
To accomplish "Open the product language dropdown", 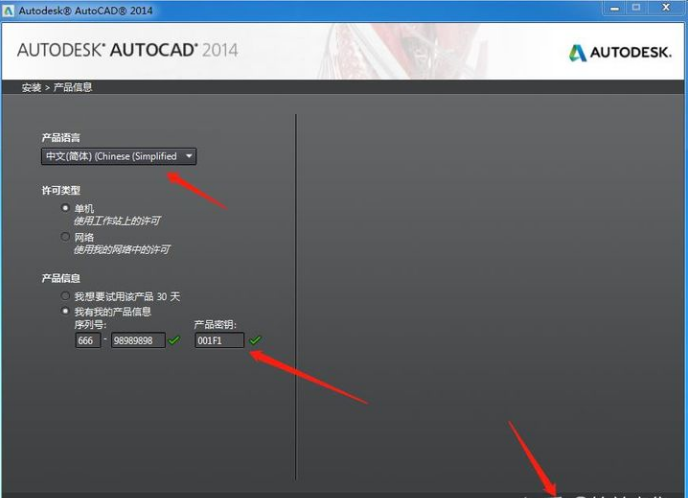I will pyautogui.click(x=119, y=156).
